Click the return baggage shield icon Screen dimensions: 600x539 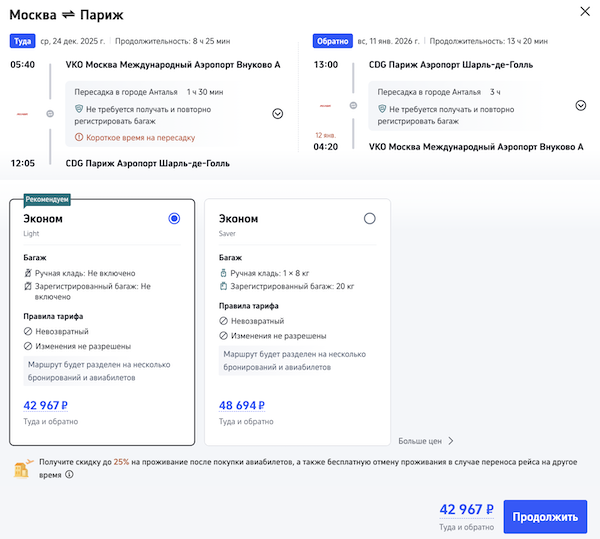click(x=382, y=107)
